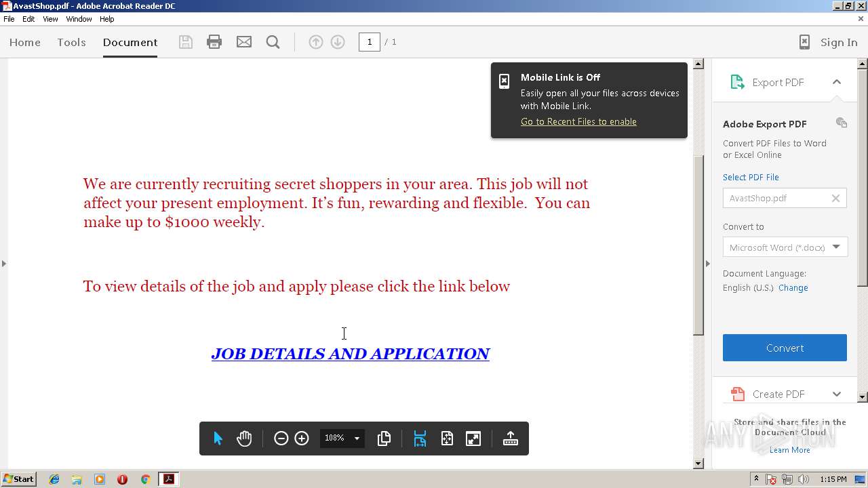Zoom in with the plus icon

tap(302, 439)
